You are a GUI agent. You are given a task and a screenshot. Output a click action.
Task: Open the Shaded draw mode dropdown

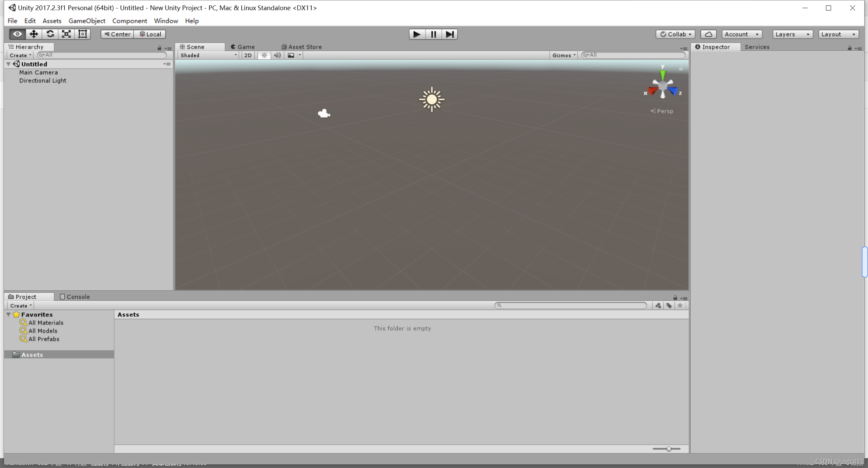tap(208, 55)
